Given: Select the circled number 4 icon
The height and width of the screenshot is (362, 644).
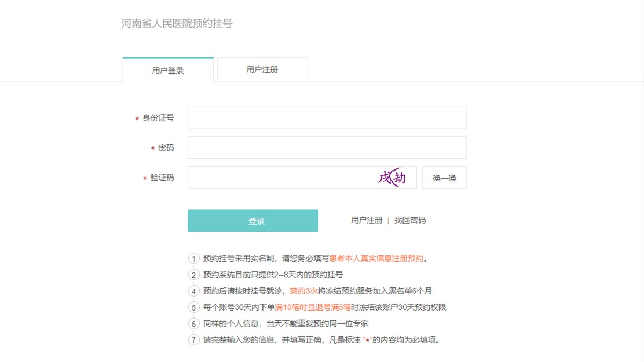Looking at the screenshot, I should 194,291.
